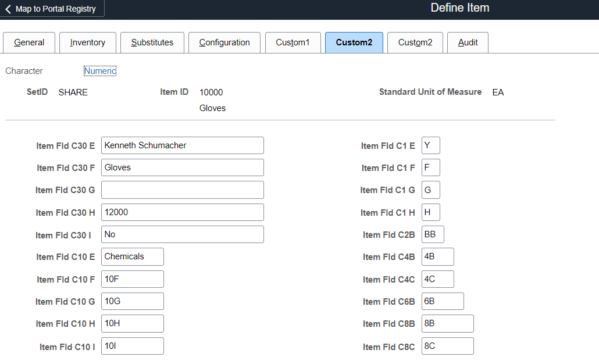Select the Item Fld C8B input box
Viewport: 599px width, 364px height.
[447, 323]
